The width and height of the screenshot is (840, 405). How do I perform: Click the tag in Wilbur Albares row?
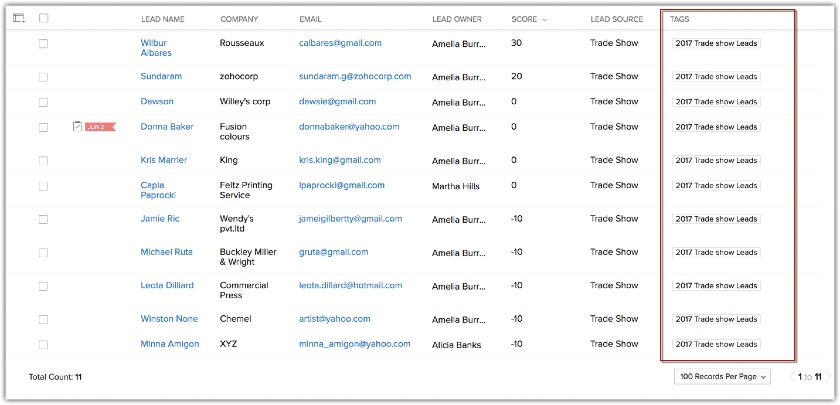[716, 43]
